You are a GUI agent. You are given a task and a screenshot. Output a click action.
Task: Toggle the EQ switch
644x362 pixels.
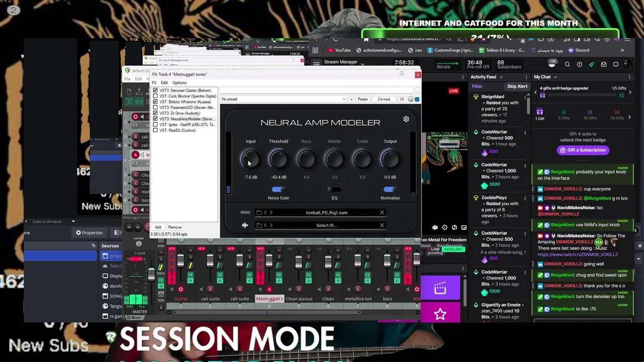334,190
